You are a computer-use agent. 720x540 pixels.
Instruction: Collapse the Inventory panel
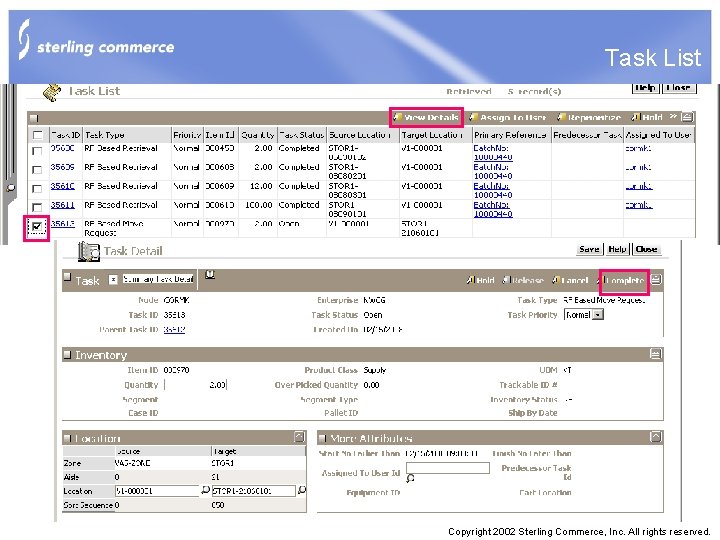tap(656, 354)
